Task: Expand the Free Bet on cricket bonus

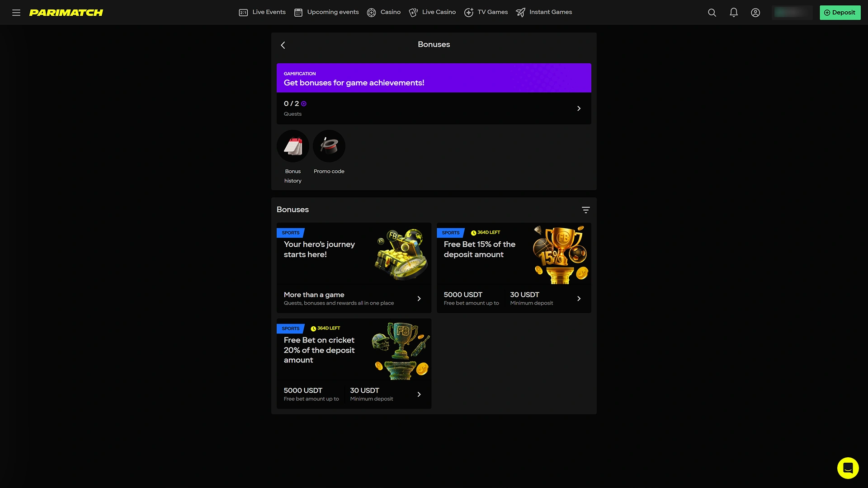Action: pyautogui.click(x=419, y=394)
